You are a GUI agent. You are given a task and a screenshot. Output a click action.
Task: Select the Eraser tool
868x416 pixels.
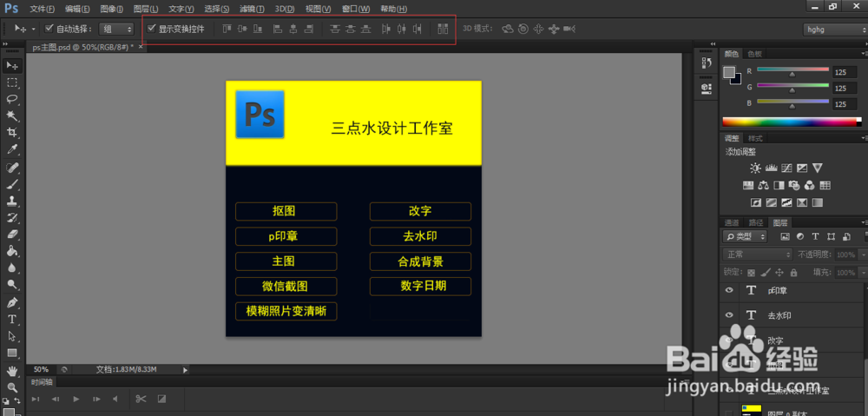[x=11, y=234]
